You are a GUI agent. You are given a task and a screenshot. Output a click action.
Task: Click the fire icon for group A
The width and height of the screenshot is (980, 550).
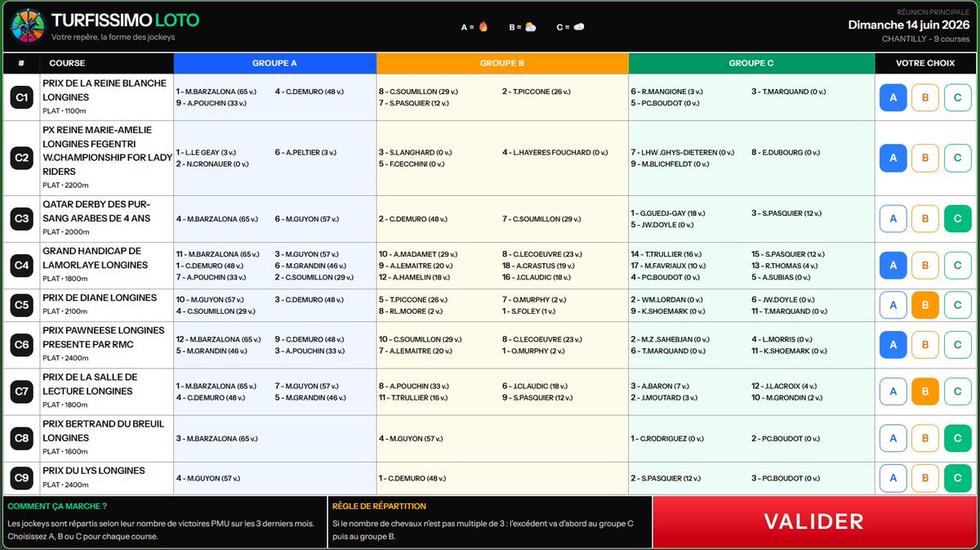pos(483,27)
